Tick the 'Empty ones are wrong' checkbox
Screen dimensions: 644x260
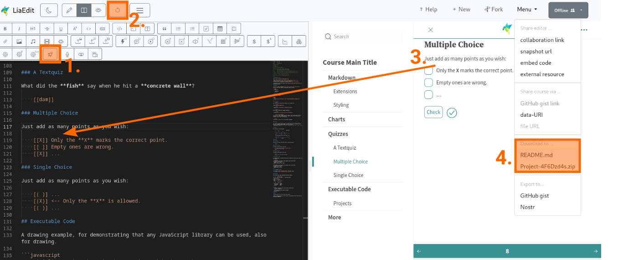(x=428, y=83)
